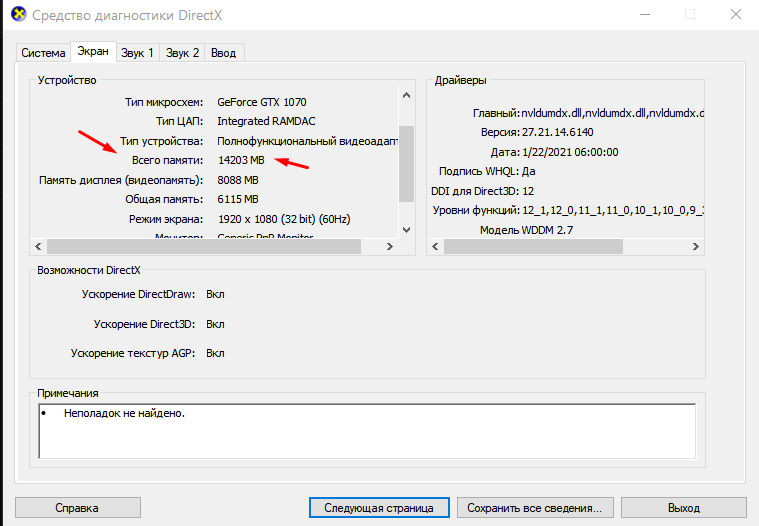Click the Тип микросхем label
Viewport: 759px width, 526px height.
point(164,102)
